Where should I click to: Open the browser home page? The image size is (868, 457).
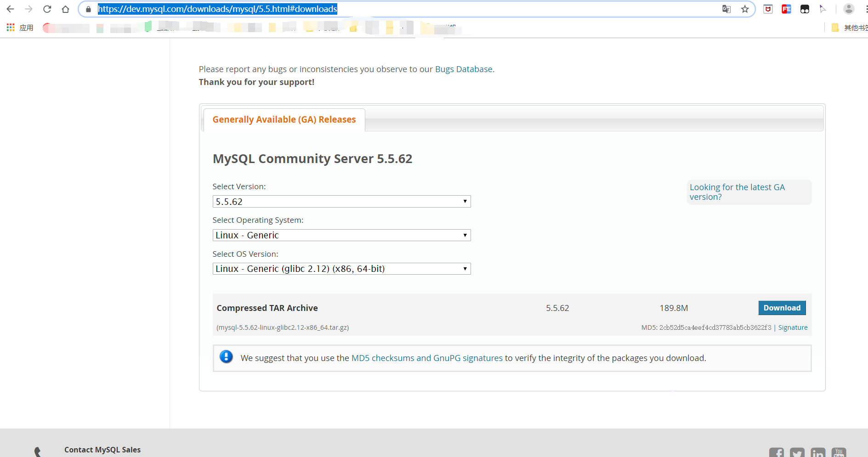[x=65, y=9]
